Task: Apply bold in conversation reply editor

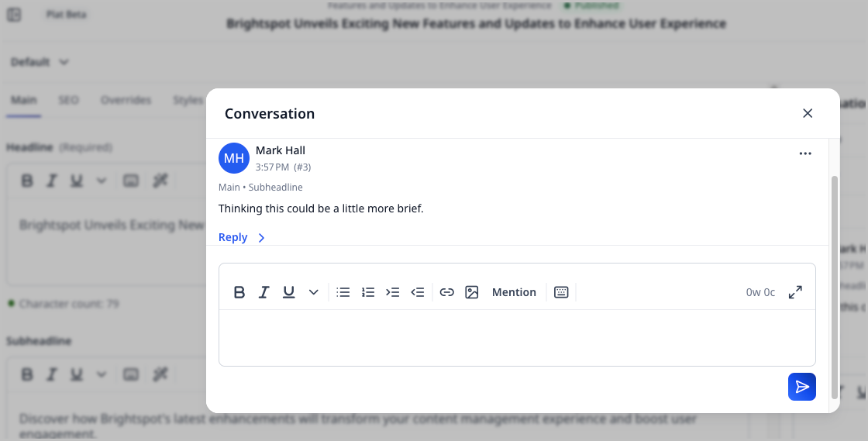Action: coord(239,292)
